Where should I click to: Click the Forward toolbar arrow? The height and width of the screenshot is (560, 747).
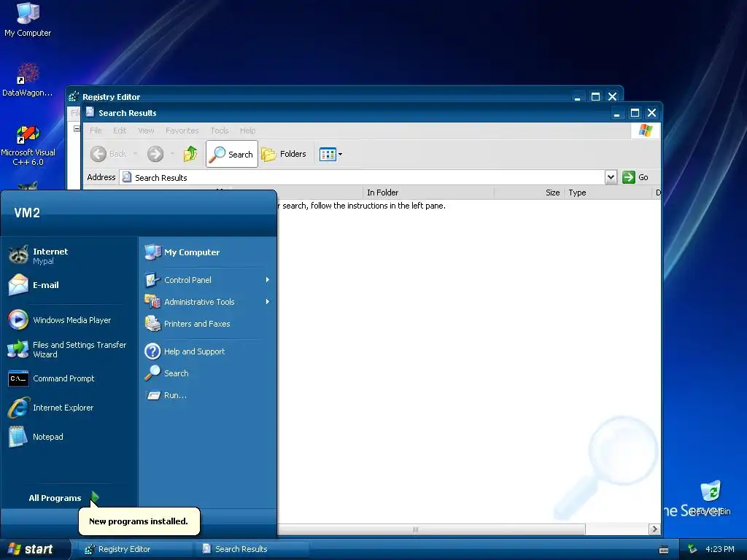point(155,154)
